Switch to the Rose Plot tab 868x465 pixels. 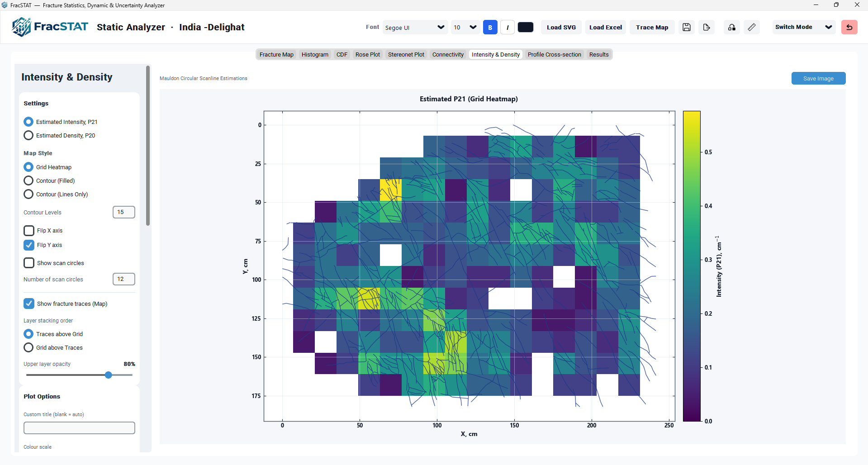point(368,54)
